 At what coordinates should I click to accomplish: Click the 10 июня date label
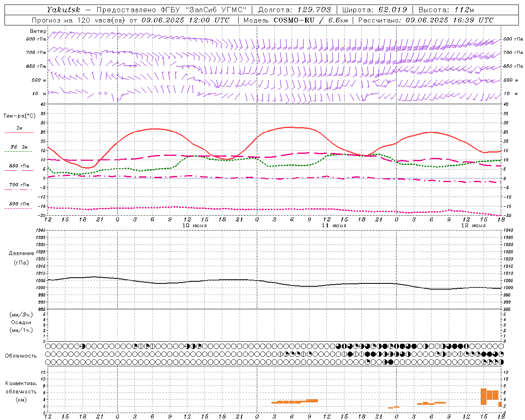[194, 226]
